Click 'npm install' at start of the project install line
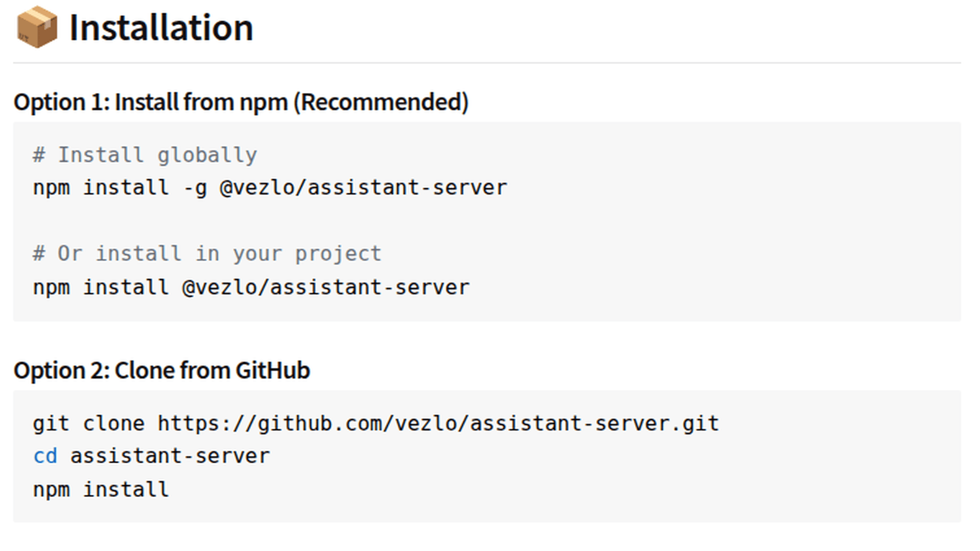The image size is (980, 551). tap(101, 287)
